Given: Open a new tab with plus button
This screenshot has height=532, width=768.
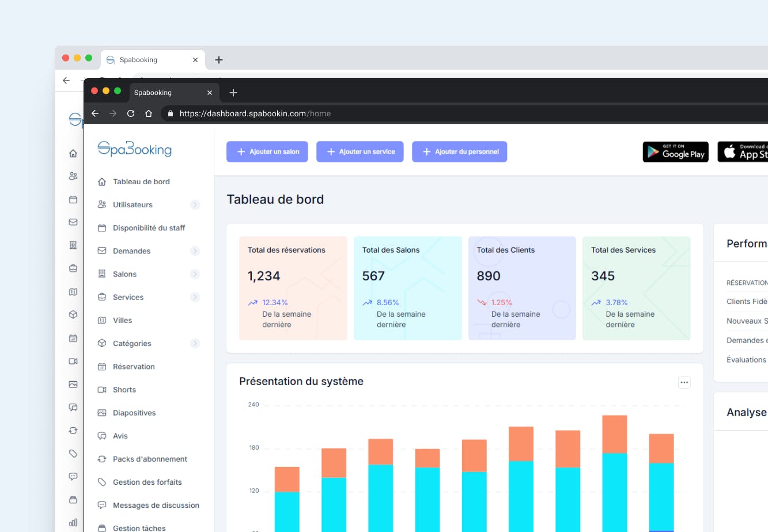Looking at the screenshot, I should click(233, 93).
